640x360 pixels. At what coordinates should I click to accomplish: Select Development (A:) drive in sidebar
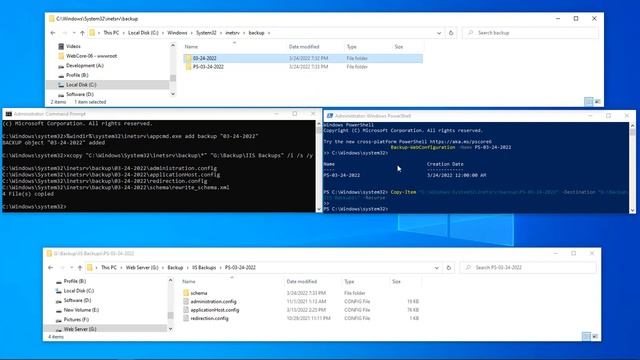tap(84, 65)
